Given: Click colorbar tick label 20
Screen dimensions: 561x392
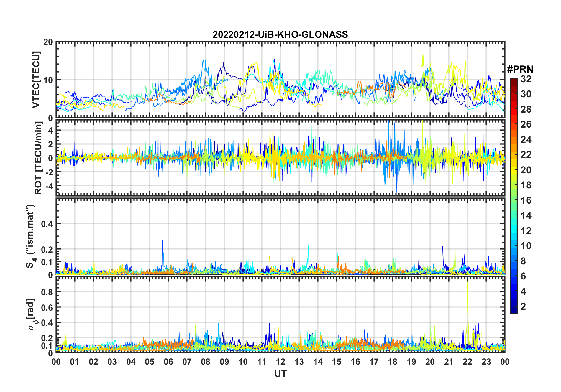Looking at the screenshot, I should [526, 170].
